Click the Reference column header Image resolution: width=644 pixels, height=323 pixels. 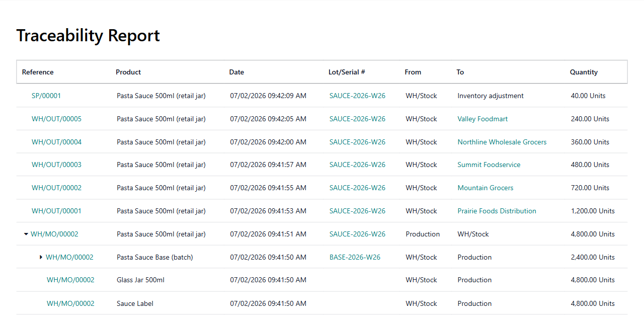(x=38, y=72)
